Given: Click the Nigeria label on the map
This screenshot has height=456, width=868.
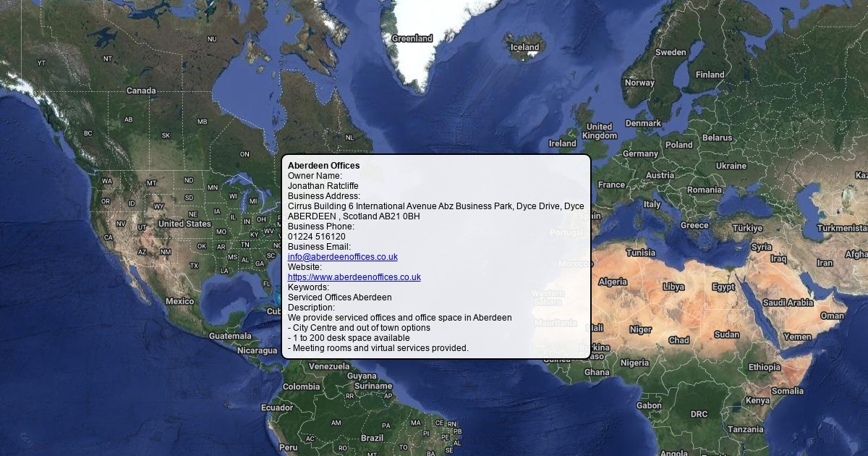Looking at the screenshot, I should tap(634, 363).
